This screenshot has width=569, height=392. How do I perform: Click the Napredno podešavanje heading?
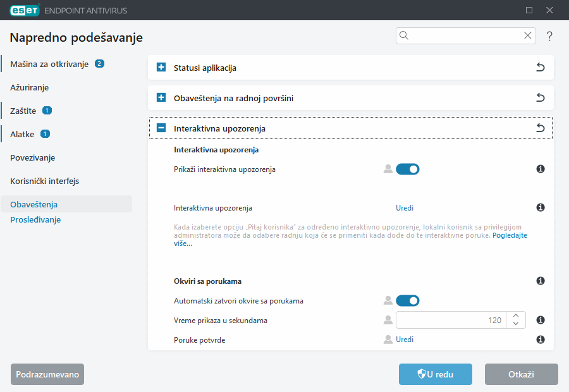76,37
